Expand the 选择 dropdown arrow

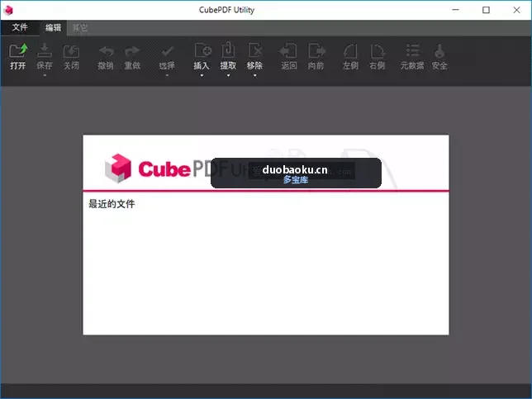click(167, 75)
